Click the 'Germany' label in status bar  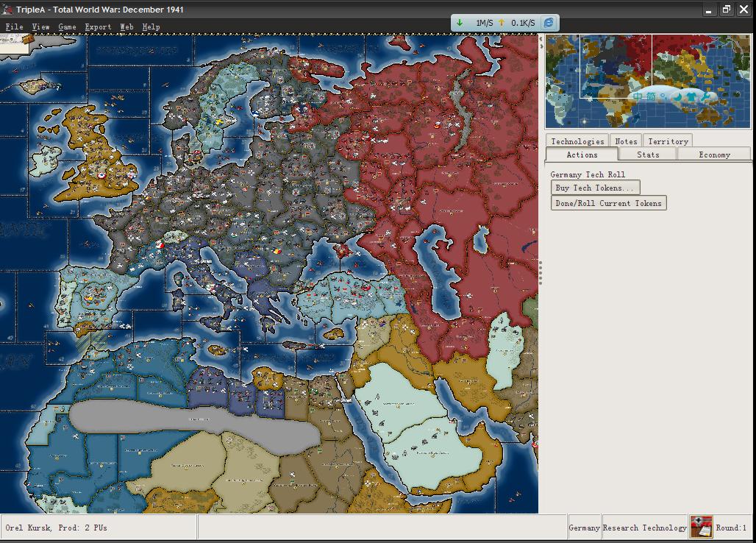pyautogui.click(x=585, y=528)
